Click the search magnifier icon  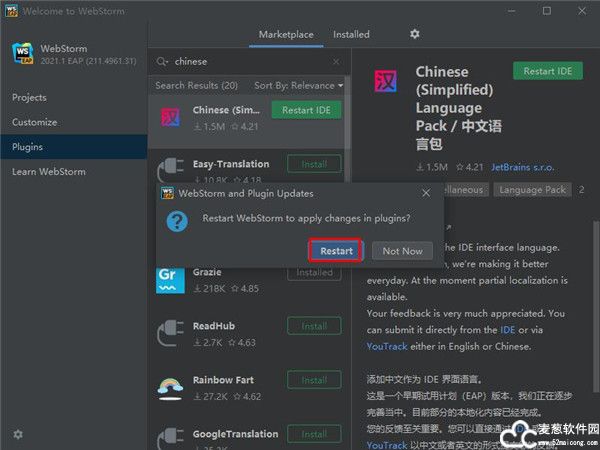[161, 62]
